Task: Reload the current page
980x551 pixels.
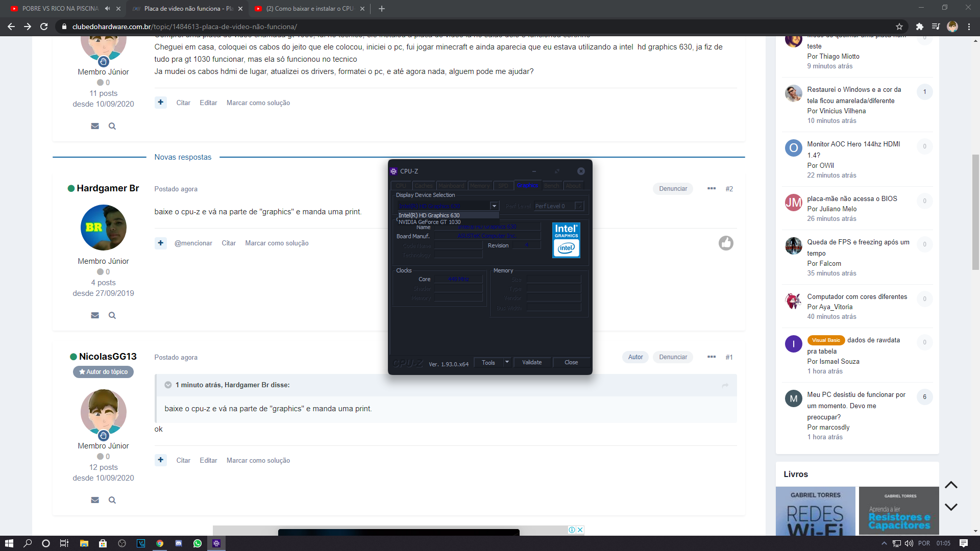Action: tap(44, 27)
